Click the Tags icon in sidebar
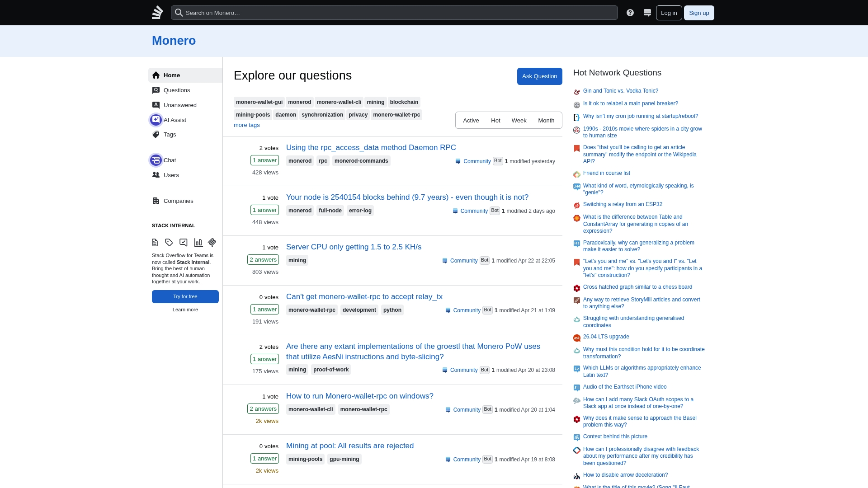This screenshot has width=868, height=488. click(x=156, y=135)
